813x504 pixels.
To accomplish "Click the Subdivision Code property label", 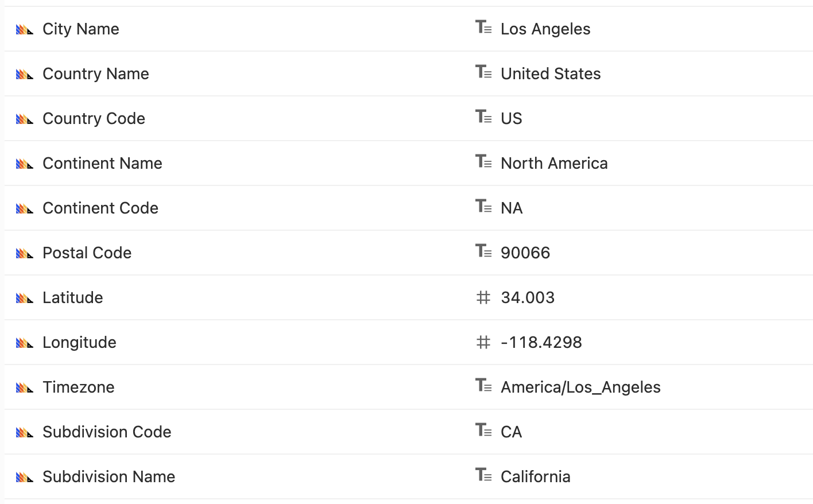I will [x=107, y=432].
